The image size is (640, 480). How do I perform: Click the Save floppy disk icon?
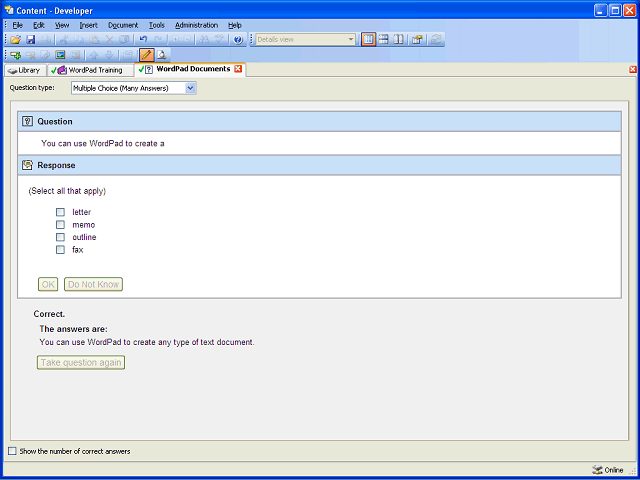point(31,40)
